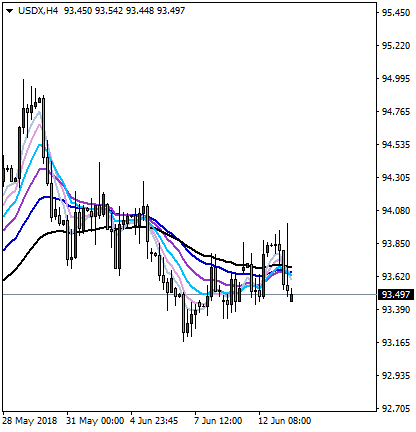The height and width of the screenshot is (432, 416).
Task: Click the 7 Jun 12:00 time label
Action: [x=218, y=421]
